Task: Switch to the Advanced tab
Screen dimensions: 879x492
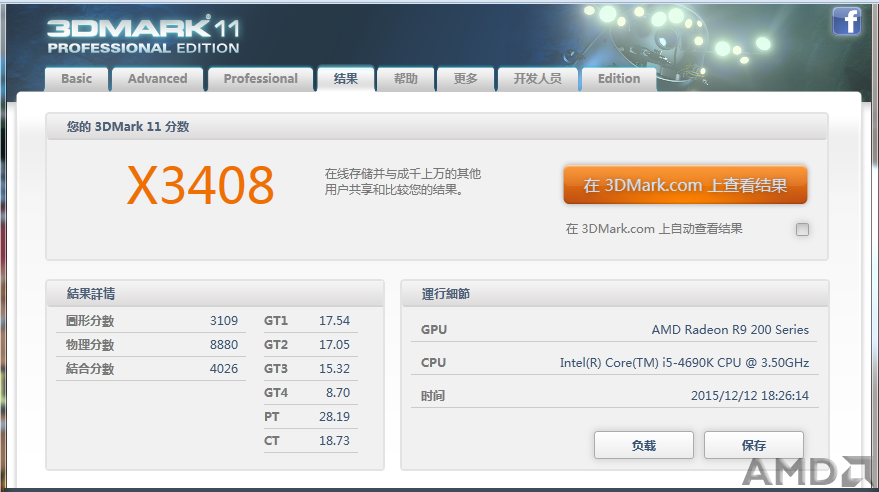Action: [x=158, y=79]
